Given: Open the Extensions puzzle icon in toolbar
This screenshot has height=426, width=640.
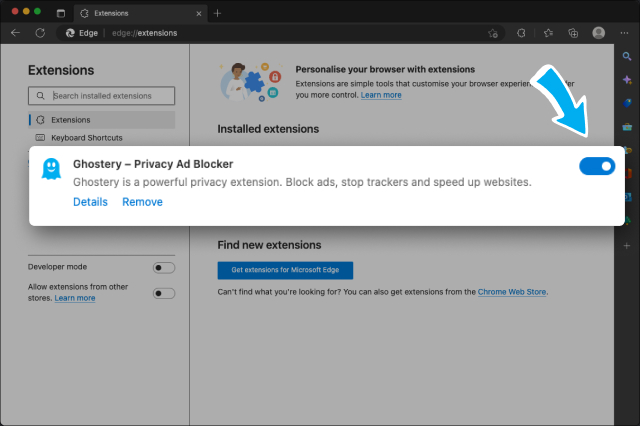Looking at the screenshot, I should pos(520,32).
